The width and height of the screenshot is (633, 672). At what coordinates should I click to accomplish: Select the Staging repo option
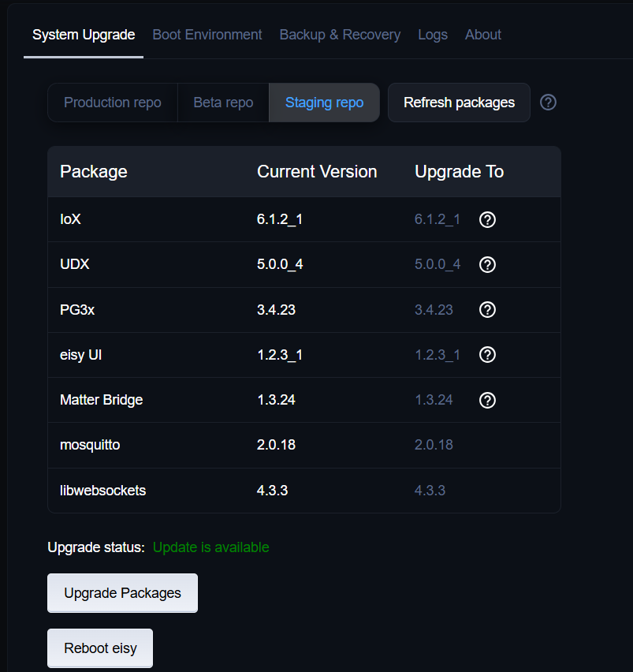click(324, 103)
